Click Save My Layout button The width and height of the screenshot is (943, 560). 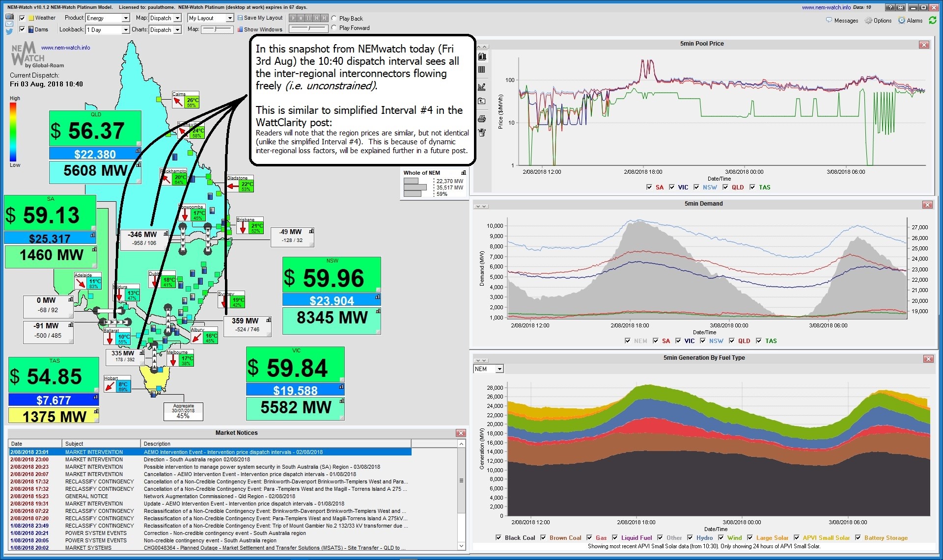[x=260, y=18]
